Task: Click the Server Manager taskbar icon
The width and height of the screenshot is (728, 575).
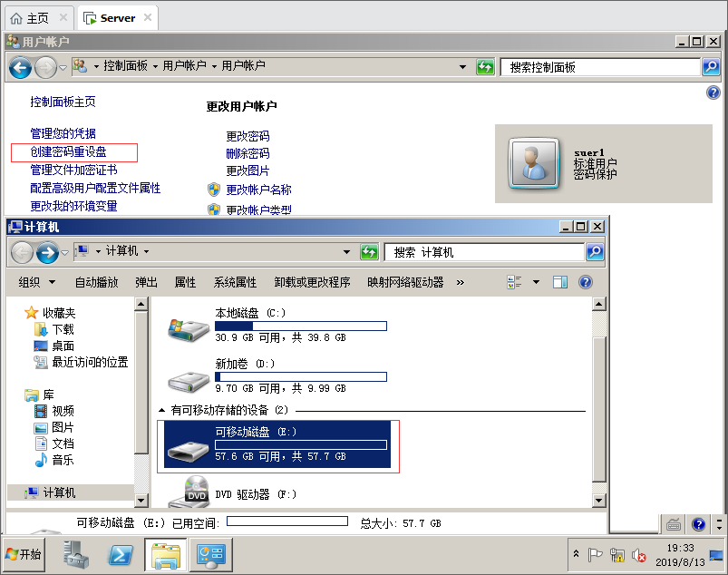Action: point(76,554)
